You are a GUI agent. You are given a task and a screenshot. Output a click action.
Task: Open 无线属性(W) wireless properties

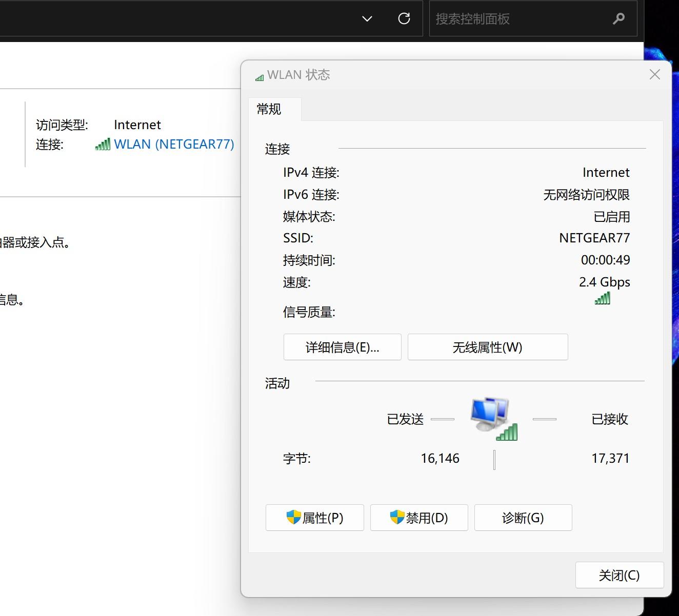[488, 347]
